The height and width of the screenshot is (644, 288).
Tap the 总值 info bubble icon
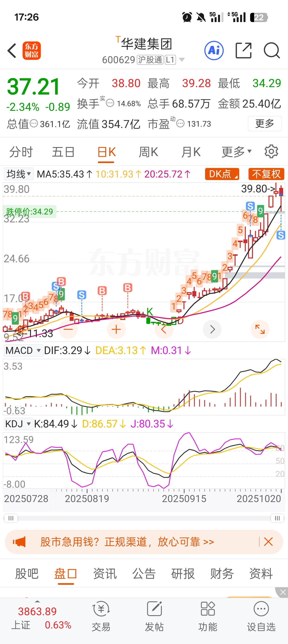pyautogui.click(x=34, y=124)
